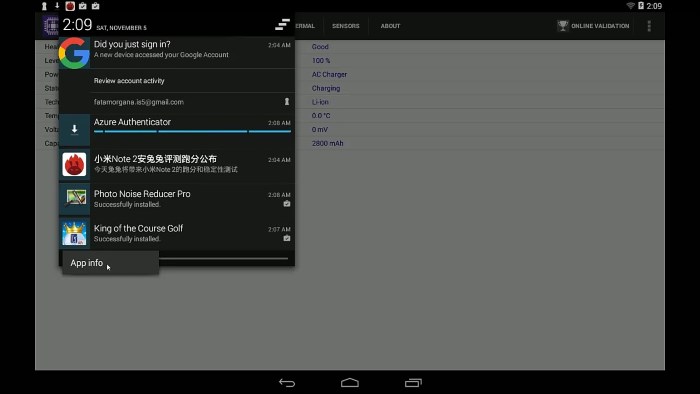
Task: Open Photo Noise Reducer Pro installed notification
Action: tap(177, 199)
